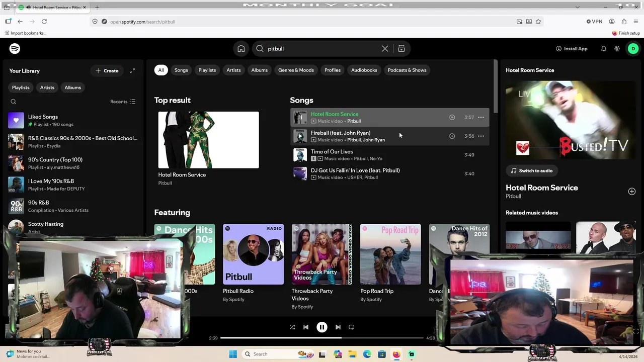644x362 pixels.
Task: Toggle shuffle in player bar
Action: tap(292, 327)
